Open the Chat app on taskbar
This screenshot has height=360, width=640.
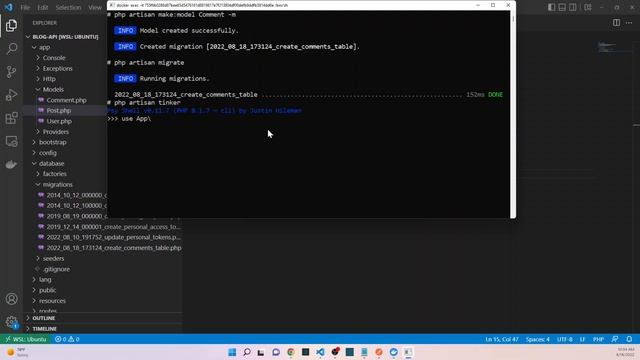click(276, 352)
